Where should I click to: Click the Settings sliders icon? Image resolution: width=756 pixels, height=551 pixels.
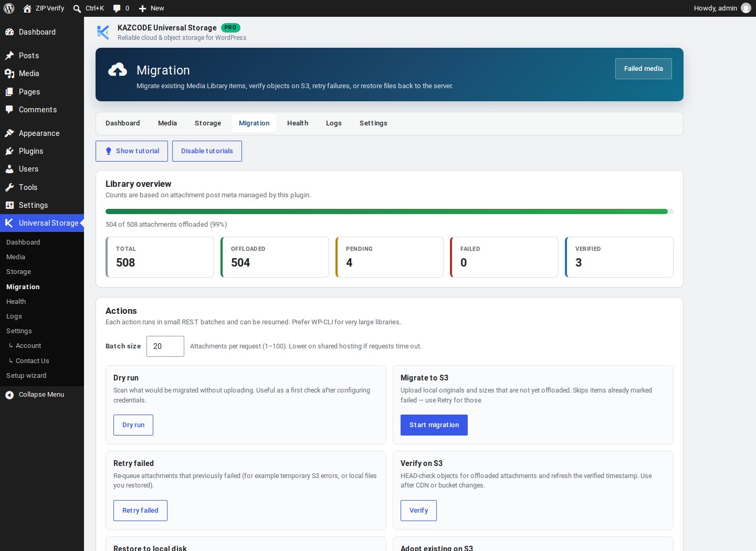9,205
